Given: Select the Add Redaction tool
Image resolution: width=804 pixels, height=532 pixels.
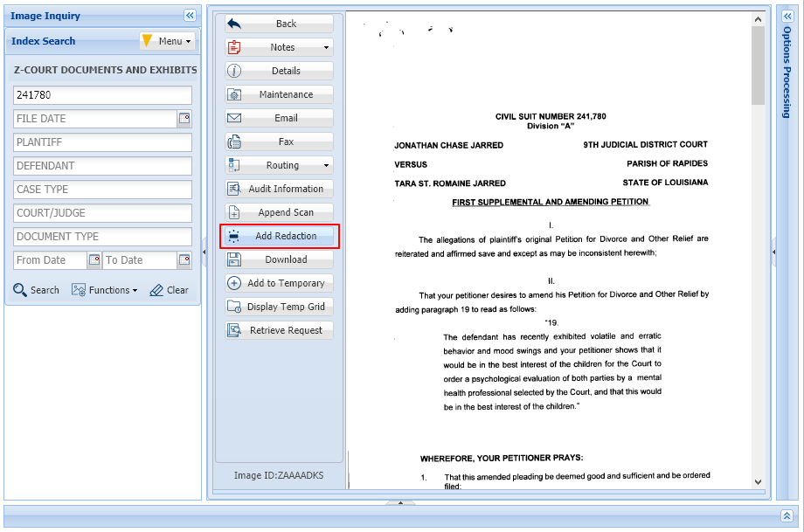Looking at the screenshot, I should 278,236.
